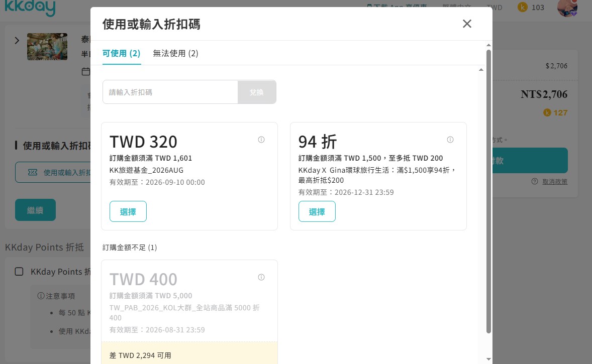Screen dimensions: 592x364
Task: Click the dialog scrollbar up arrow
Action: tap(488, 45)
